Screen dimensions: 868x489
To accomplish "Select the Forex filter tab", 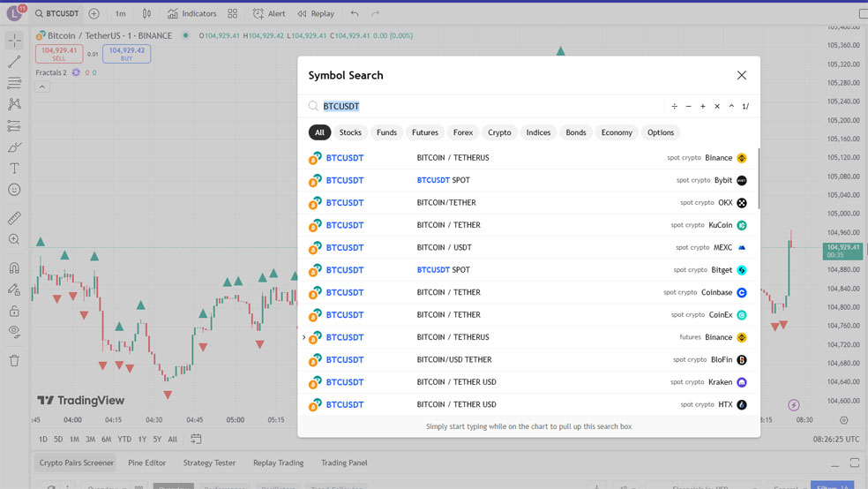I will [463, 132].
